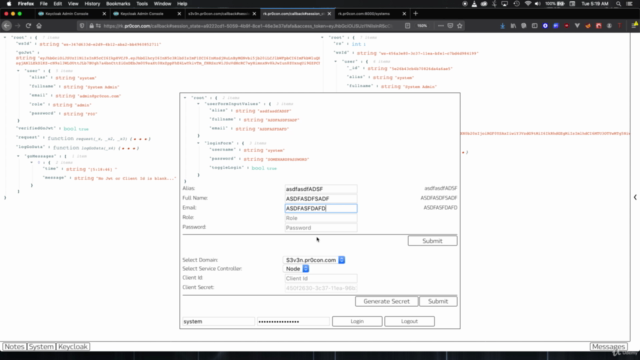Collapse userFormInputValues node in the dialog

pos(198,104)
